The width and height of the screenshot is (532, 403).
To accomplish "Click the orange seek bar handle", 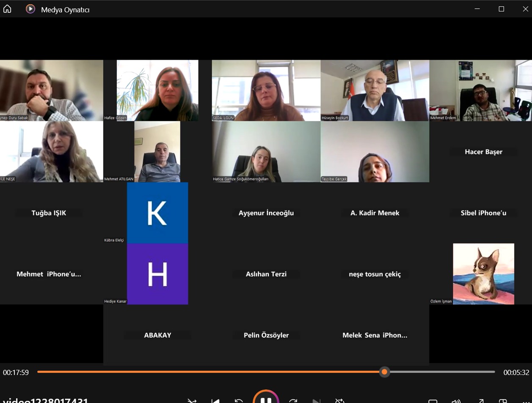I will [x=384, y=372].
